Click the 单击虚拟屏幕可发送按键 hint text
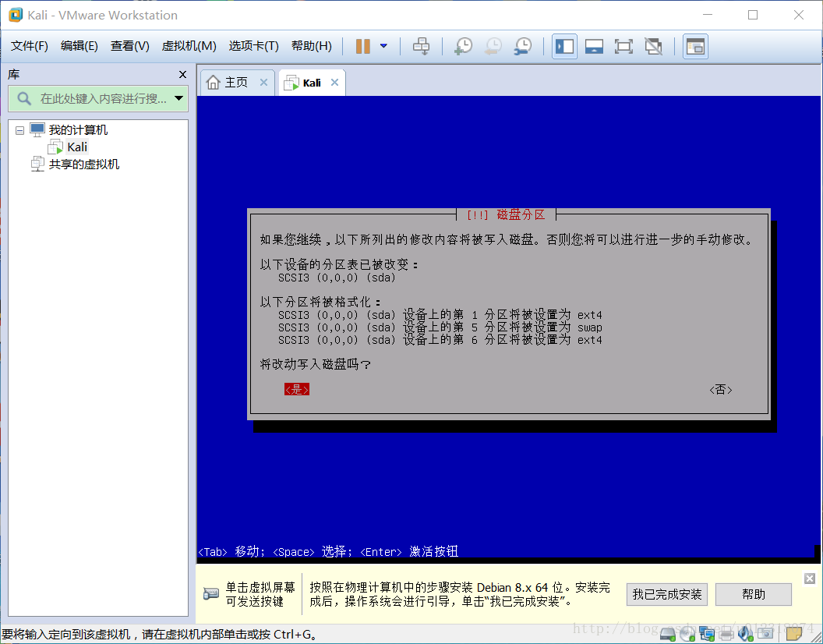This screenshot has height=644, width=823. [x=260, y=594]
